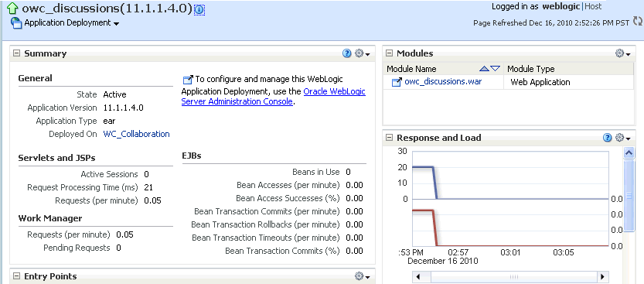The width and height of the screenshot is (644, 284).
Task: Sort Module Name ascending with up triangle
Action: (484, 69)
